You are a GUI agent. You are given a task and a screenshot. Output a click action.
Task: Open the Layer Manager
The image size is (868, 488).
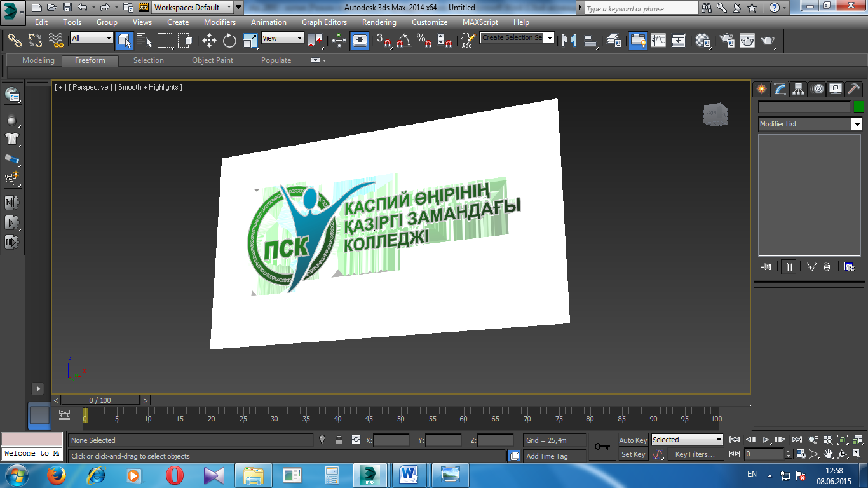click(x=614, y=41)
